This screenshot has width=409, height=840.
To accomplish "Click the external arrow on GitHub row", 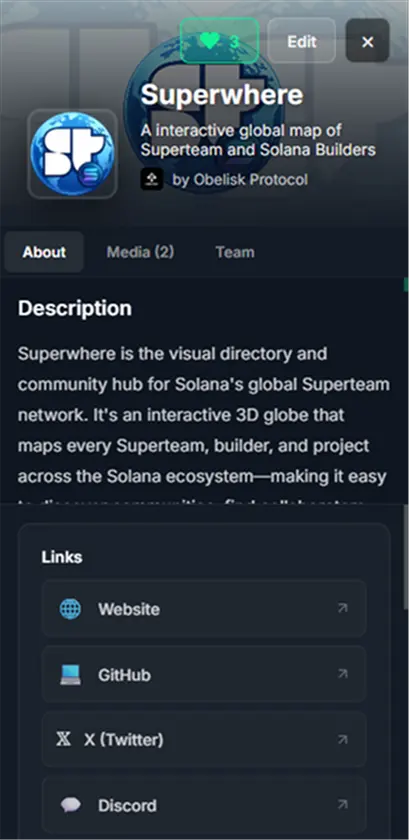I will [342, 674].
